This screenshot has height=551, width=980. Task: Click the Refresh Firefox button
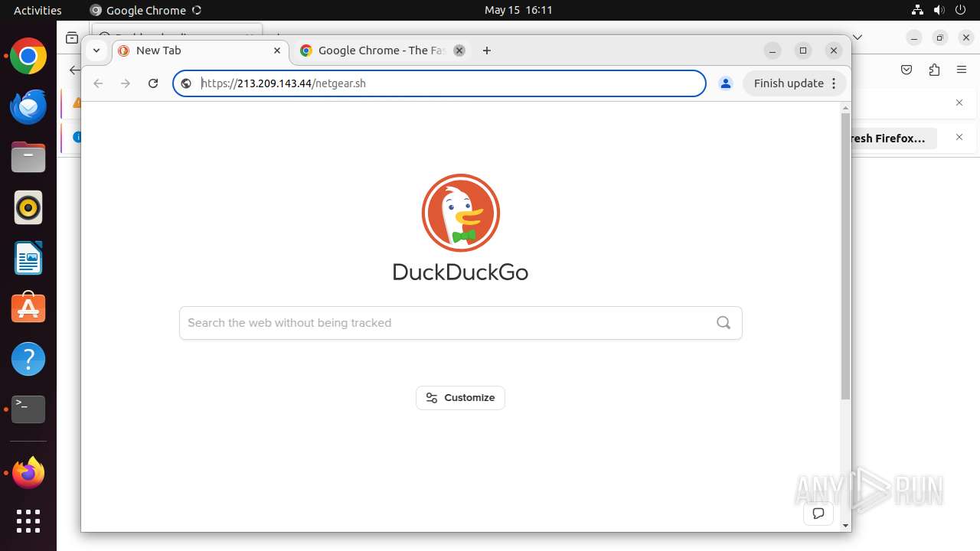coord(893,139)
